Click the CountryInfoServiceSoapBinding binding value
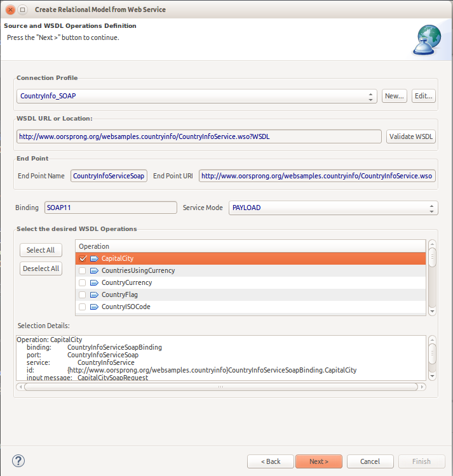This screenshot has height=476, width=453. pos(114,347)
